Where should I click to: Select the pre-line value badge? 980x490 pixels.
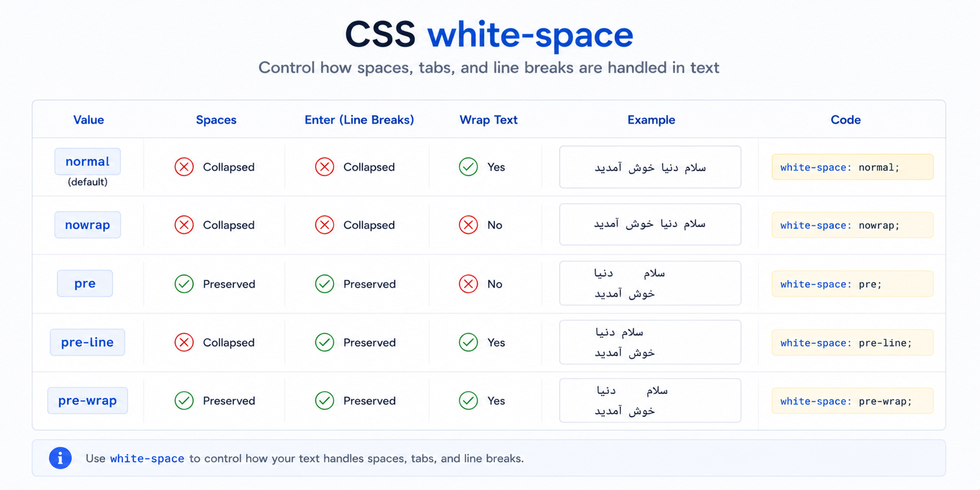pyautogui.click(x=87, y=343)
